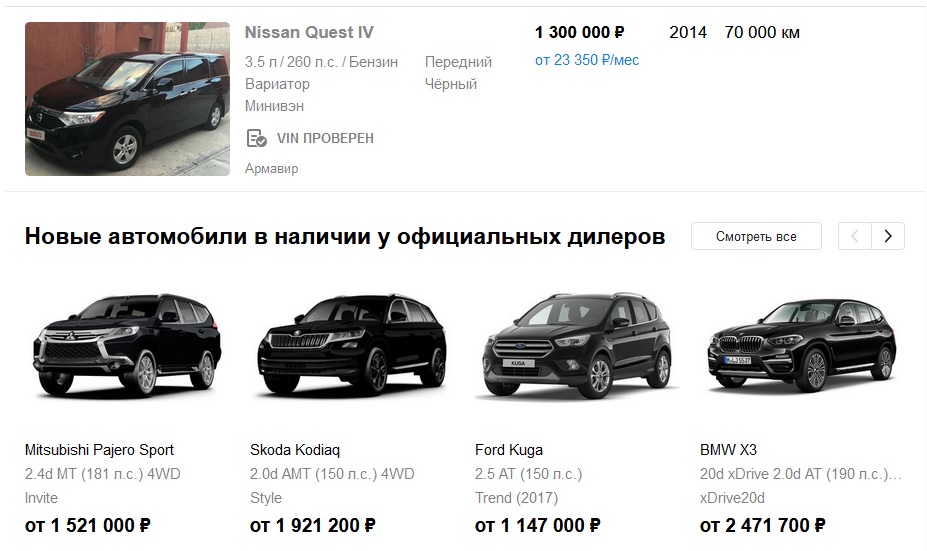The image size is (927, 551).
Task: Click the VIN verified document icon
Action: 256,138
